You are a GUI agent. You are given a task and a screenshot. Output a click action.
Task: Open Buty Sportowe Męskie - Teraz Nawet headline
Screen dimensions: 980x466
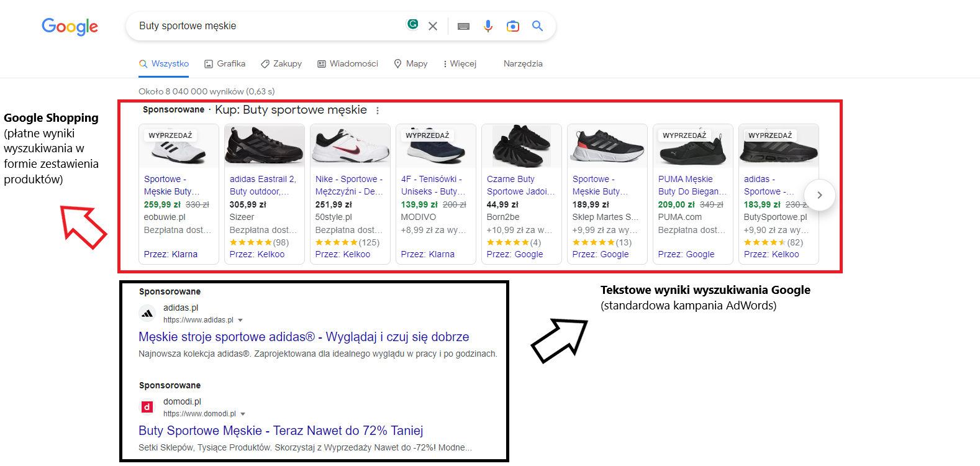[281, 431]
